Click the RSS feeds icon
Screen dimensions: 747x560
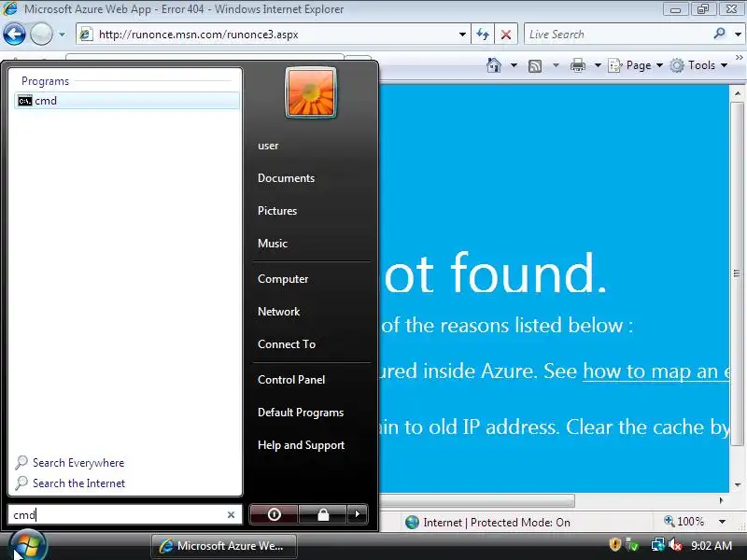[535, 65]
